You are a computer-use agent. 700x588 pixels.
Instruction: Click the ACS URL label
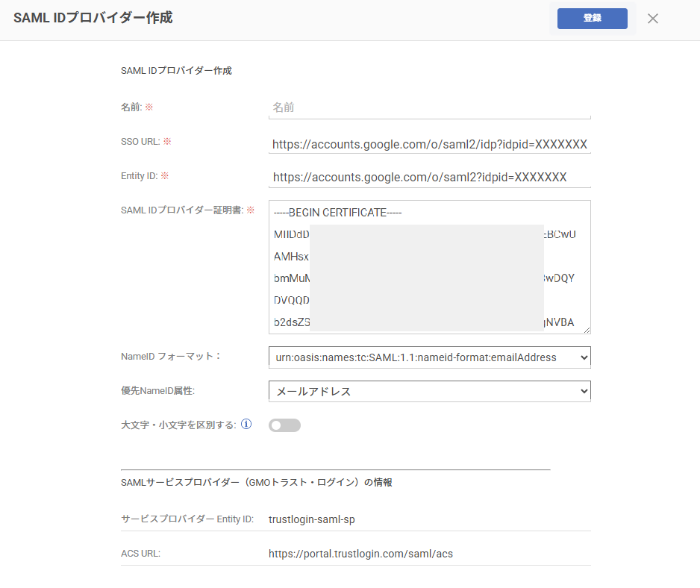(x=140, y=553)
